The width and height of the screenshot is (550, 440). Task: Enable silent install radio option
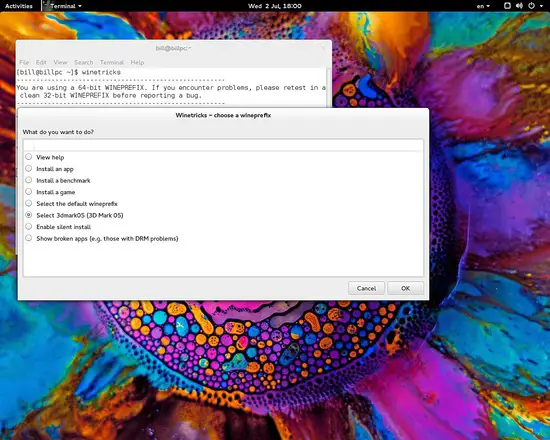tap(29, 226)
